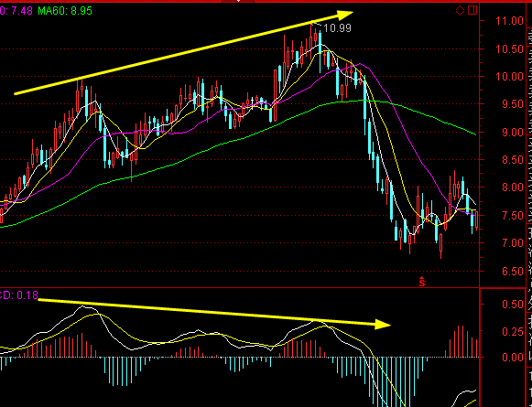Click the 9.50 price axis label
Screen dimensions: 532x407
point(512,104)
